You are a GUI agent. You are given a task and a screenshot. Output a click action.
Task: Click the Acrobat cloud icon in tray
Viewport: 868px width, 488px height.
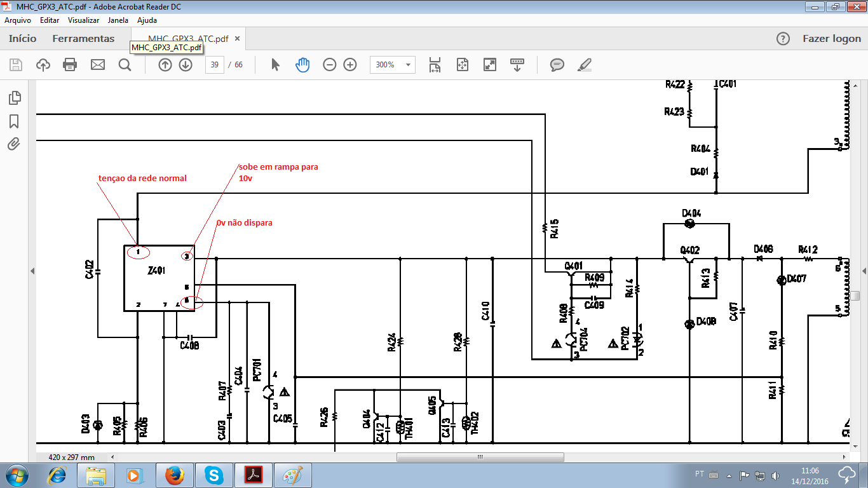[x=847, y=475]
